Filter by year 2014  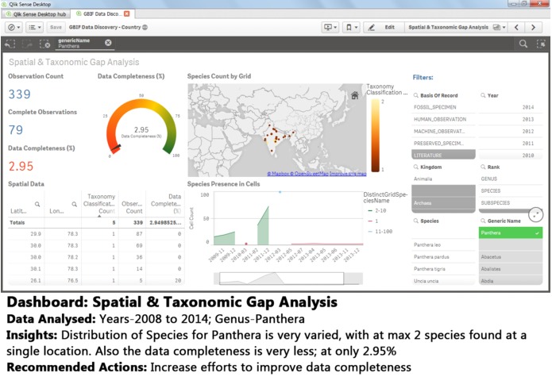click(511, 107)
